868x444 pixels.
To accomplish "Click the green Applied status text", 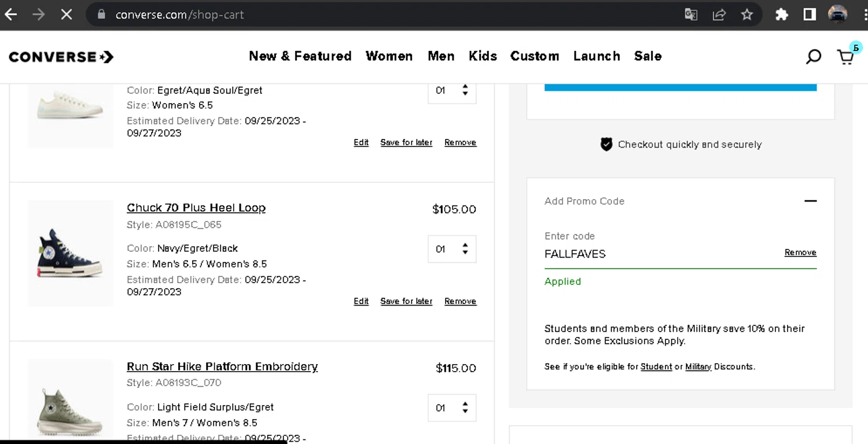I will (x=562, y=281).
